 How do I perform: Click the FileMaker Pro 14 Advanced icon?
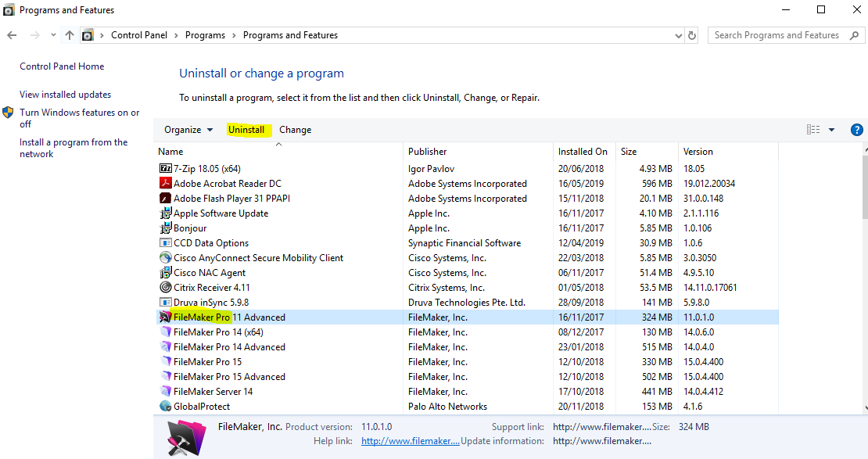tap(166, 346)
